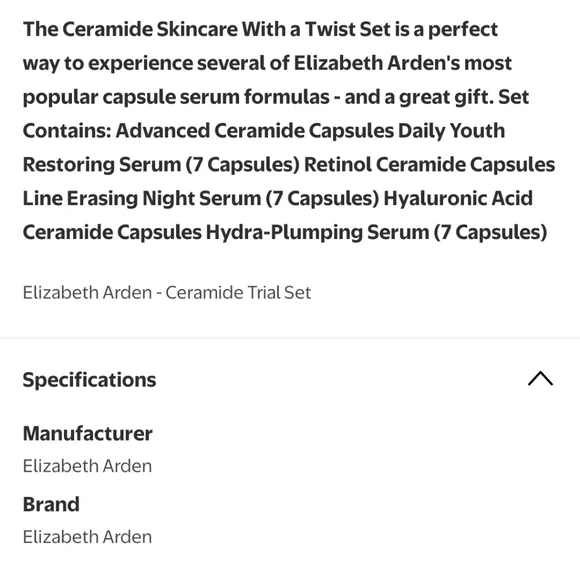Select the Brand label

coord(51,504)
